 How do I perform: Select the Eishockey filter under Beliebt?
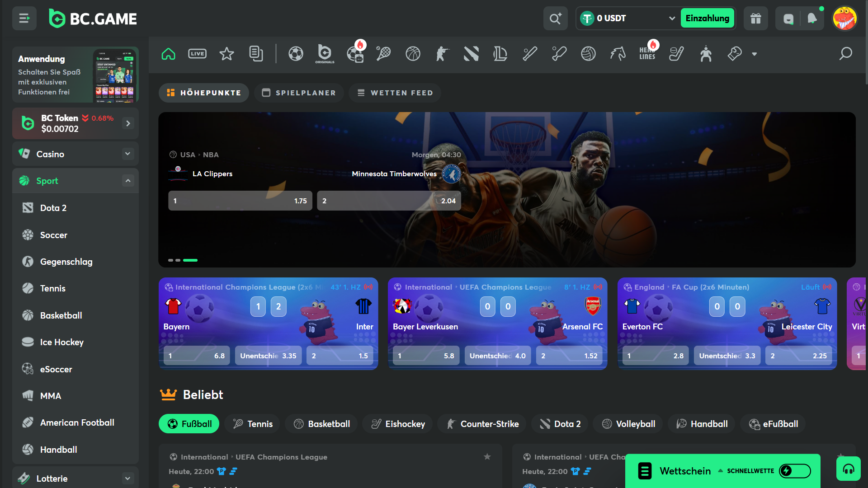[397, 424]
